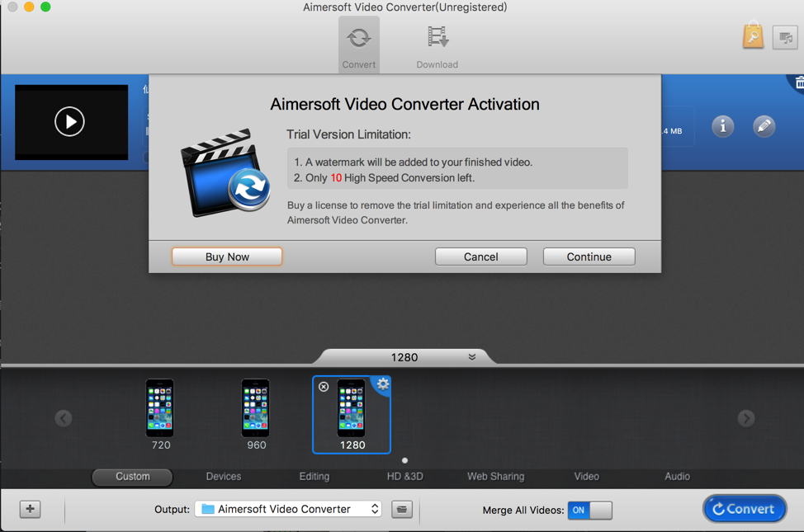Cancel the activation dialog
The width and height of the screenshot is (804, 532).
tap(481, 257)
